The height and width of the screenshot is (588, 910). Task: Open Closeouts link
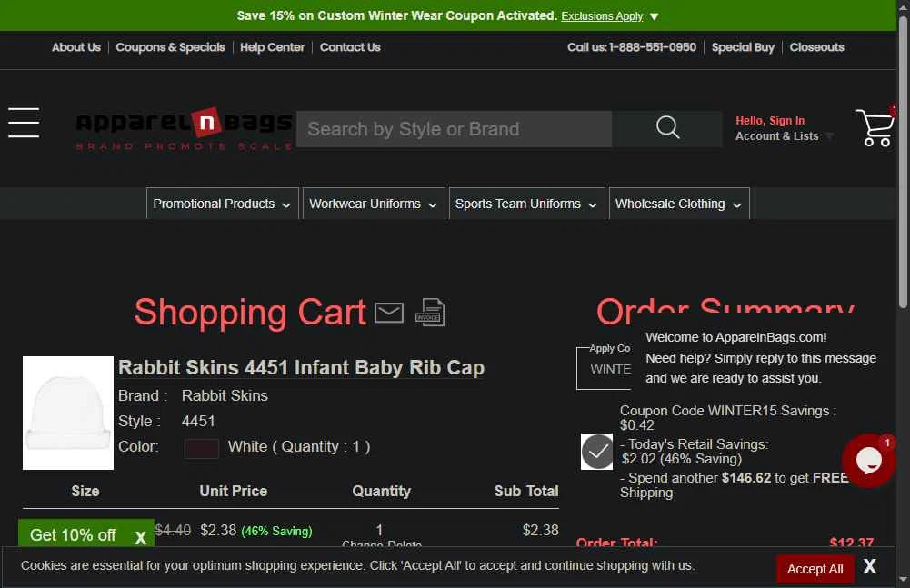pos(816,47)
